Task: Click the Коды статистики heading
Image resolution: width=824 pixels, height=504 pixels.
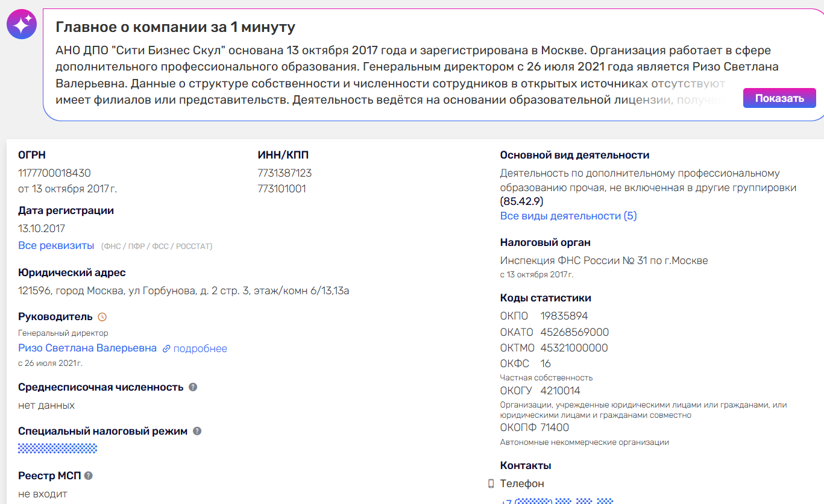Action: [546, 298]
